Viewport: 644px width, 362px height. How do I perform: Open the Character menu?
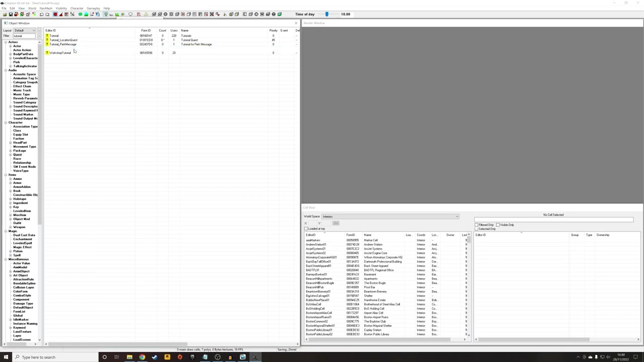(76, 9)
